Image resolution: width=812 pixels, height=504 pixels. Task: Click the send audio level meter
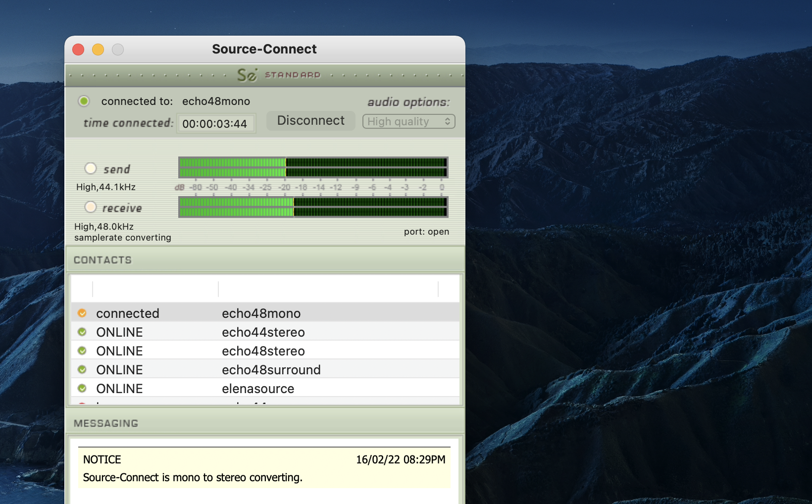(313, 167)
